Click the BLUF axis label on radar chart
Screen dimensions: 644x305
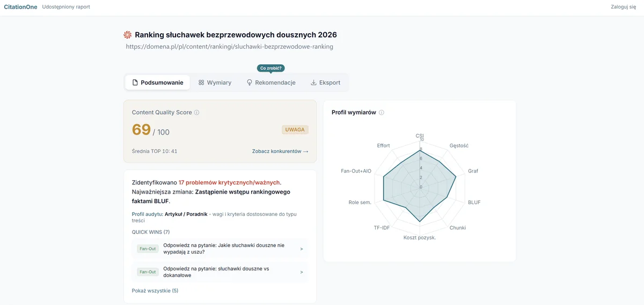coord(474,203)
